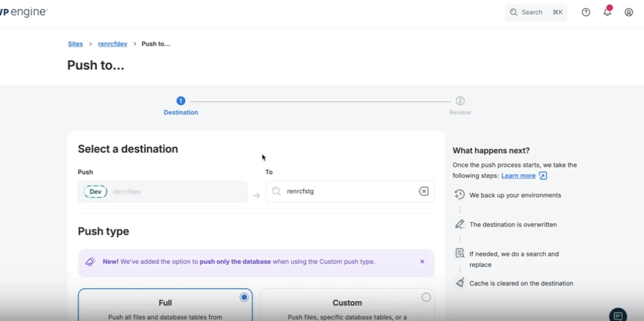Viewport: 644px width, 321px height.
Task: Open the To destination search dropdown
Action: click(350, 191)
